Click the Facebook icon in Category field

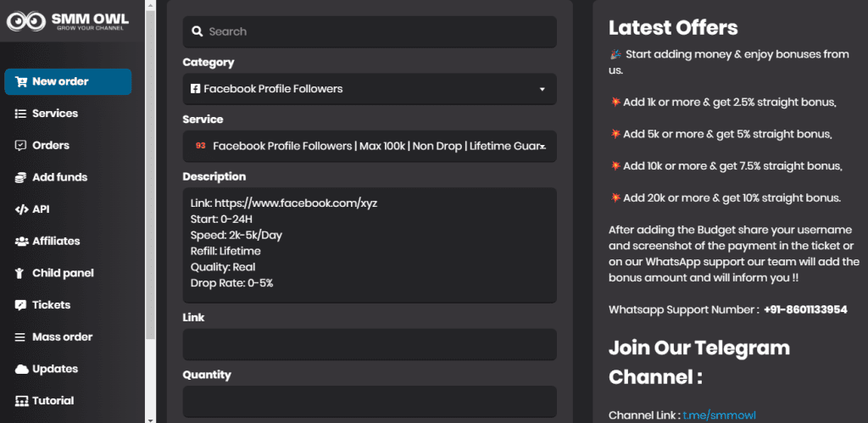196,89
